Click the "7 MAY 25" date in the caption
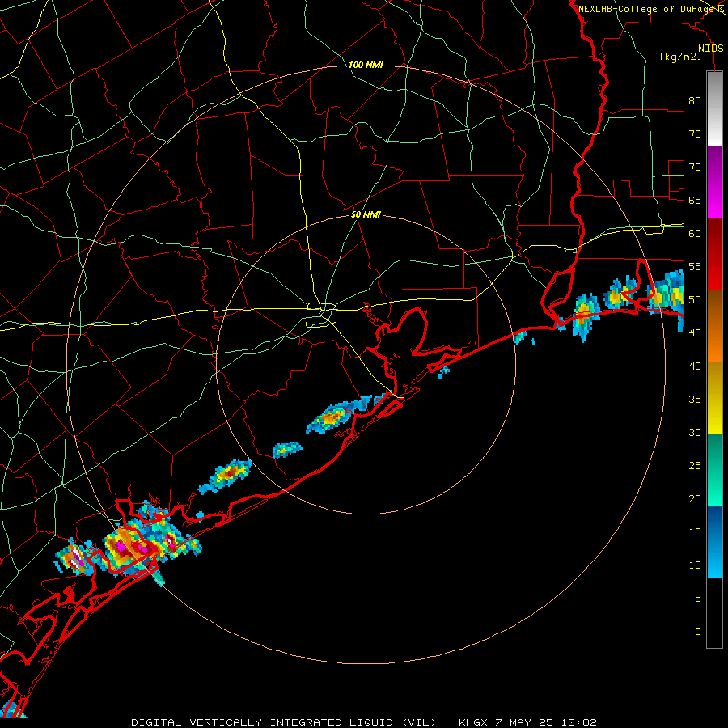728x728 pixels. (523, 722)
